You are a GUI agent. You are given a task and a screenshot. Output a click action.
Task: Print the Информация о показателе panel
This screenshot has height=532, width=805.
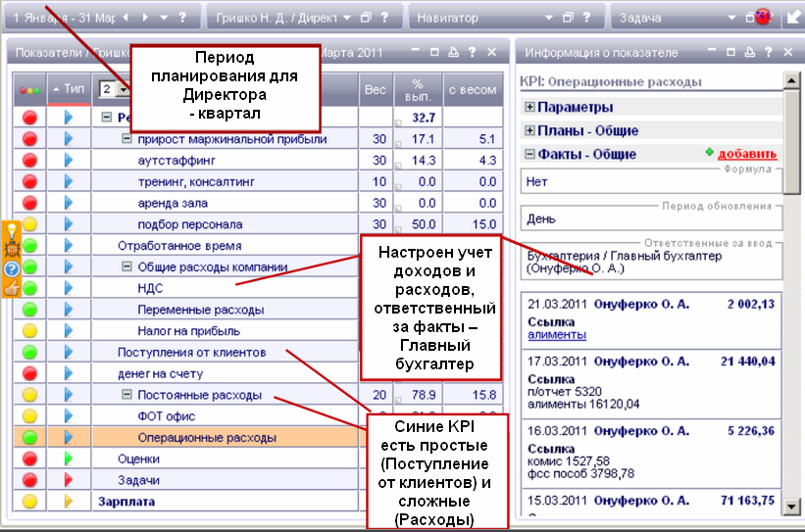(749, 52)
